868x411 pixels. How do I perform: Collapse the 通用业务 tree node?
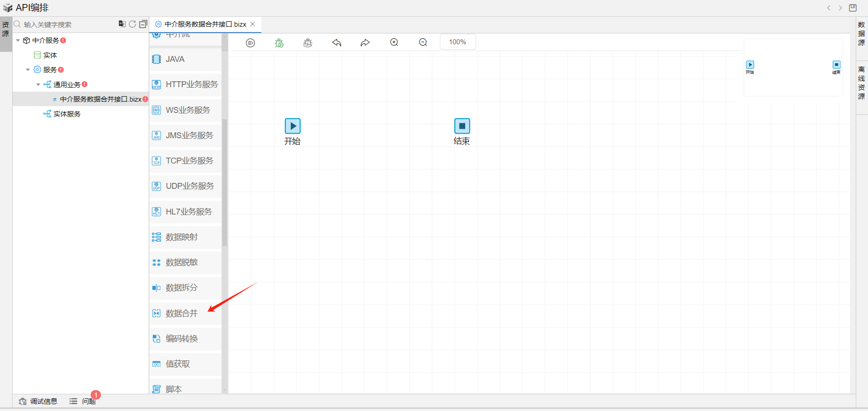point(38,85)
